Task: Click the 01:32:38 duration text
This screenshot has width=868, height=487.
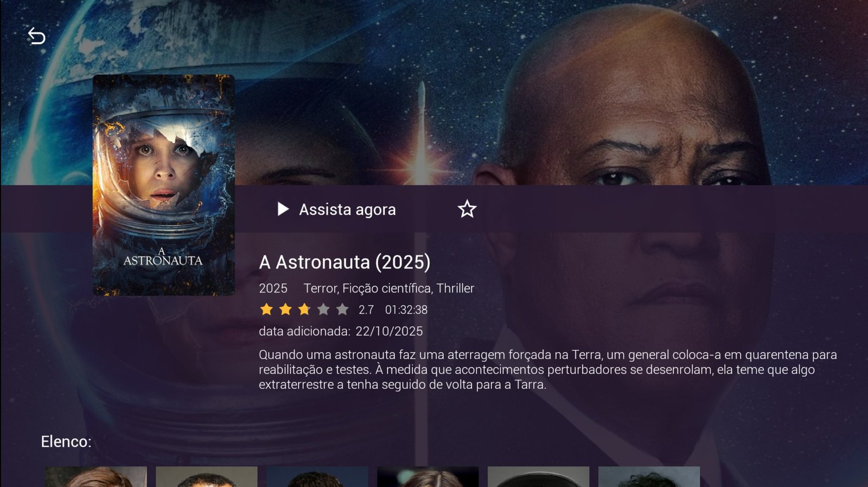Action: tap(406, 310)
